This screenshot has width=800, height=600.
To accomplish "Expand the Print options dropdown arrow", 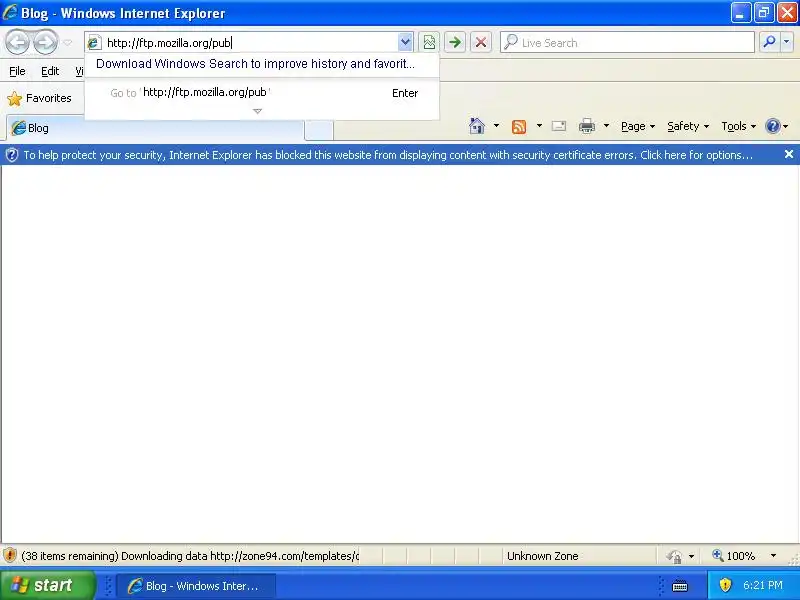I will click(606, 126).
